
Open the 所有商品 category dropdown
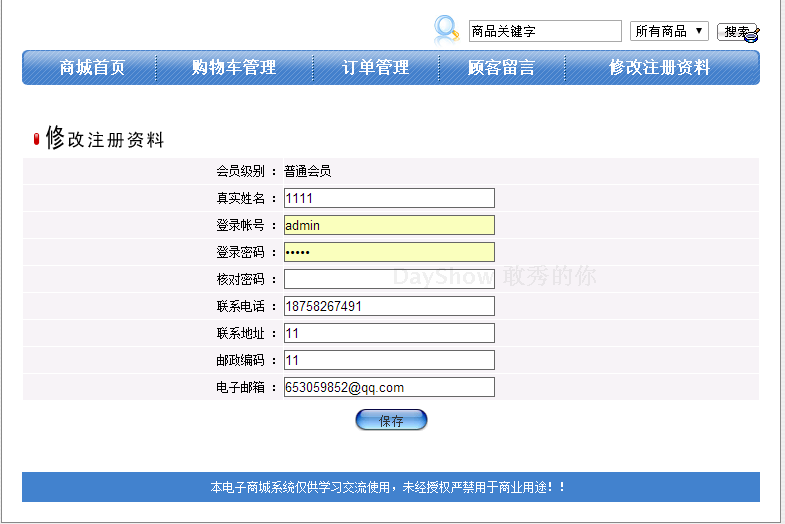(x=669, y=31)
